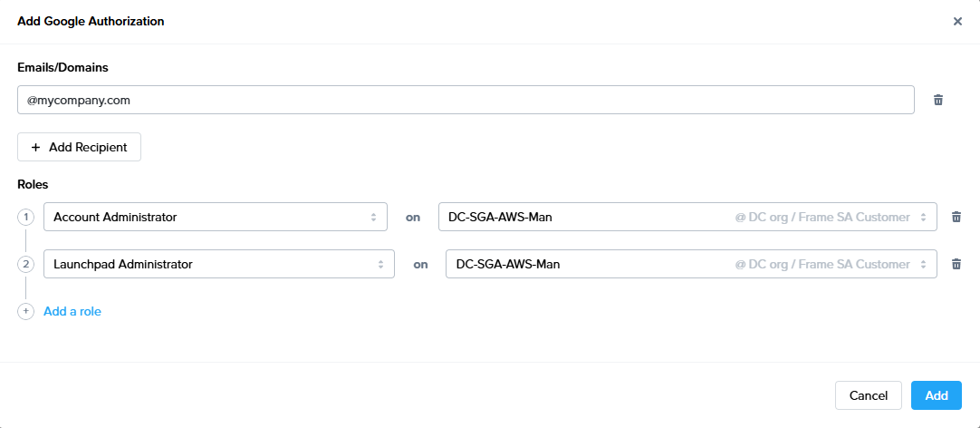Remove the Account Administrator role row
The width and height of the screenshot is (980, 428).
pos(956,217)
